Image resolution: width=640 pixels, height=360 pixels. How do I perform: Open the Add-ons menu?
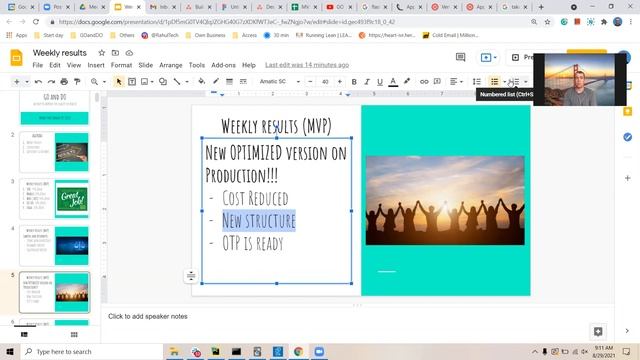click(x=223, y=65)
